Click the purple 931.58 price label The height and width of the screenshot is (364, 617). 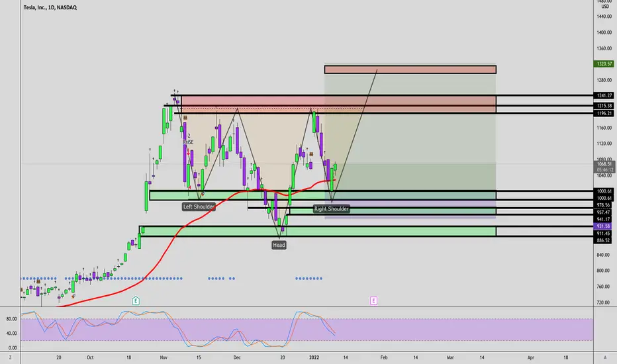coord(604,226)
